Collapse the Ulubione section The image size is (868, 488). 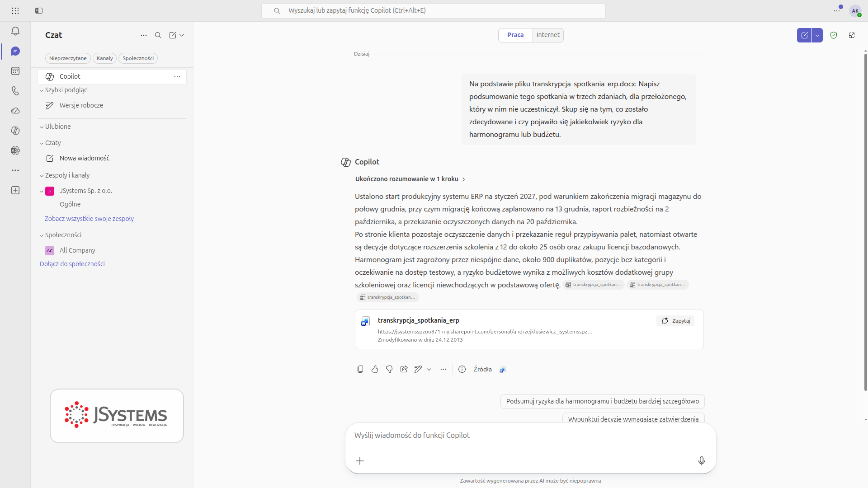click(x=42, y=127)
